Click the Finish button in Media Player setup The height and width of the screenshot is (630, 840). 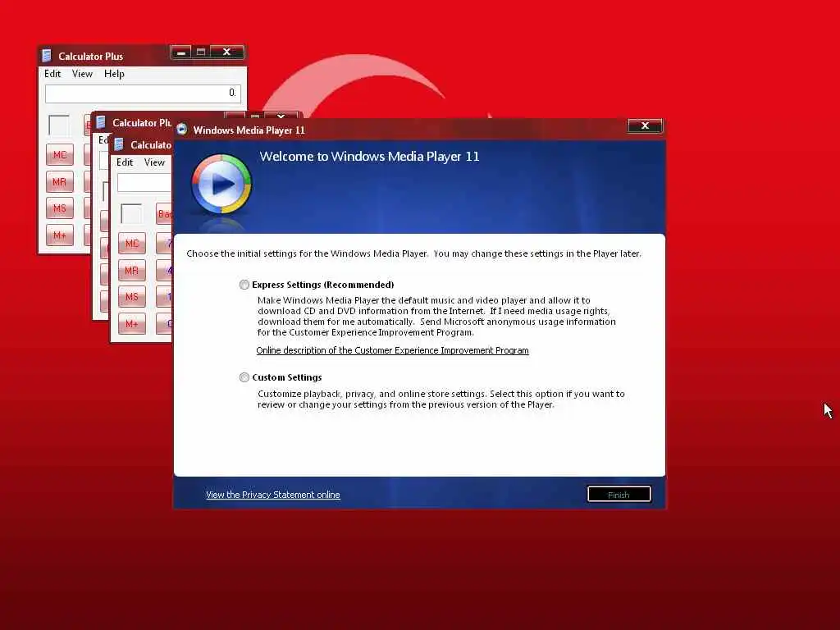click(619, 495)
